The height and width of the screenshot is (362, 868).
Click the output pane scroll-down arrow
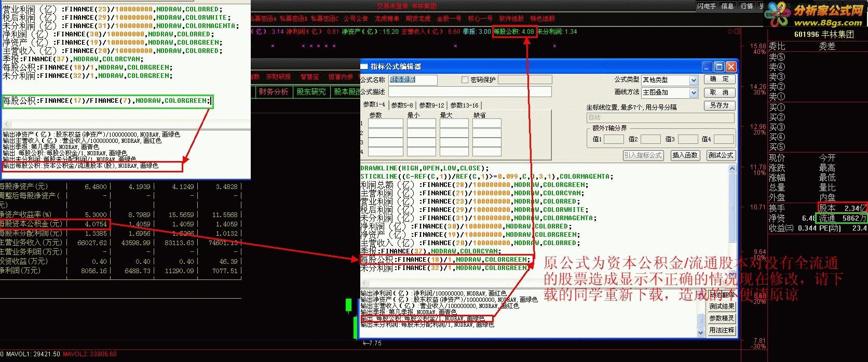coord(701,331)
